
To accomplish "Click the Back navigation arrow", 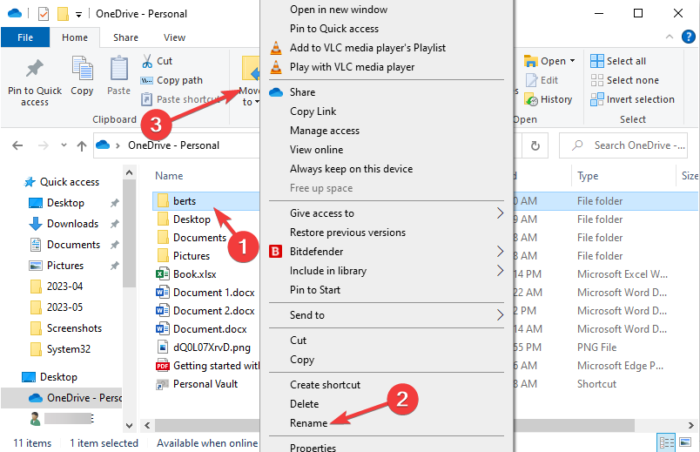I will [x=17, y=146].
